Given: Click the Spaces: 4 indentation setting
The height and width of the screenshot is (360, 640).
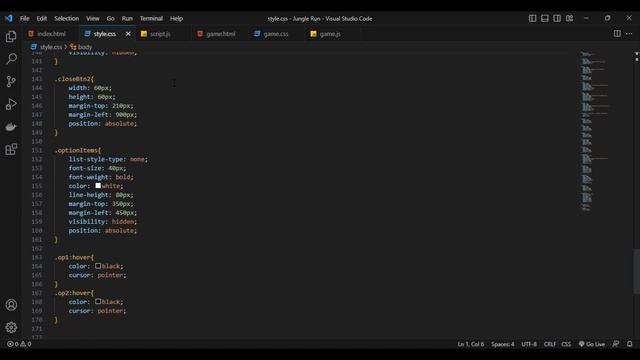Looking at the screenshot, I should point(502,344).
